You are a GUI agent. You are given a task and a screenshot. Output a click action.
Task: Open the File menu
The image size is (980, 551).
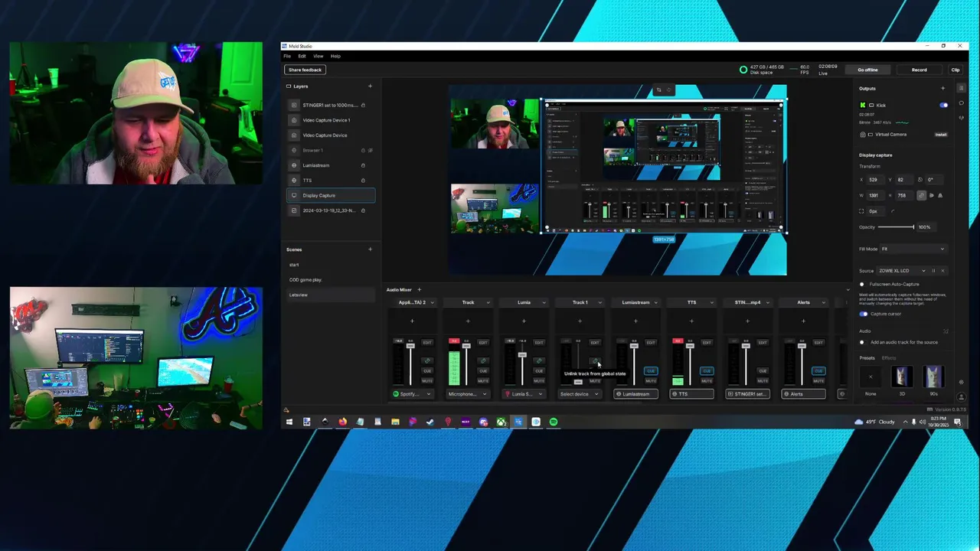tap(287, 56)
